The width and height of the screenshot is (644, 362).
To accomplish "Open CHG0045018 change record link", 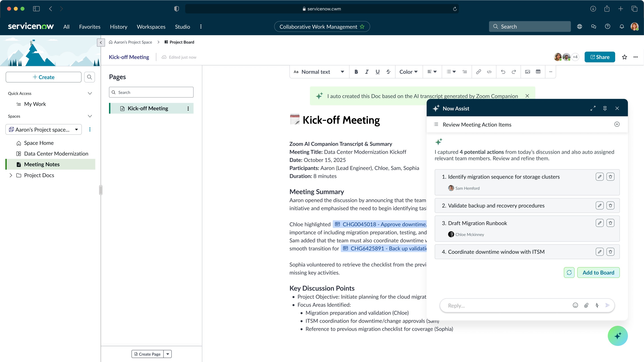I will tap(380, 224).
